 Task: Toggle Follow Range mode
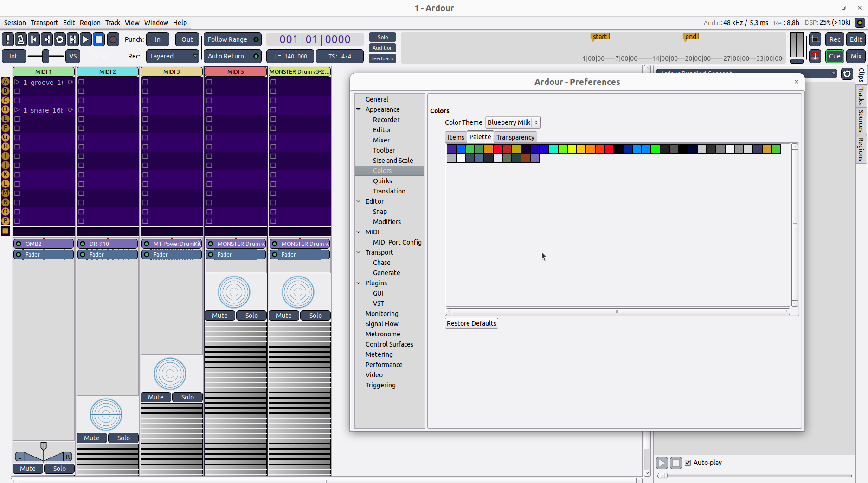(x=232, y=39)
